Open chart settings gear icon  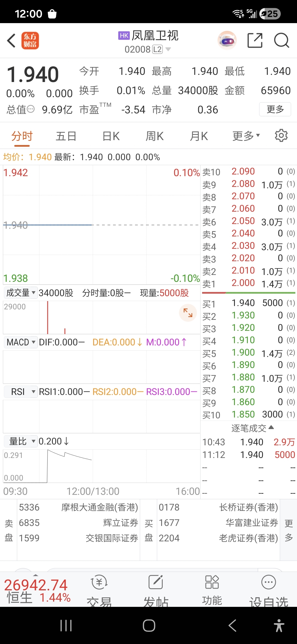pos(281,135)
